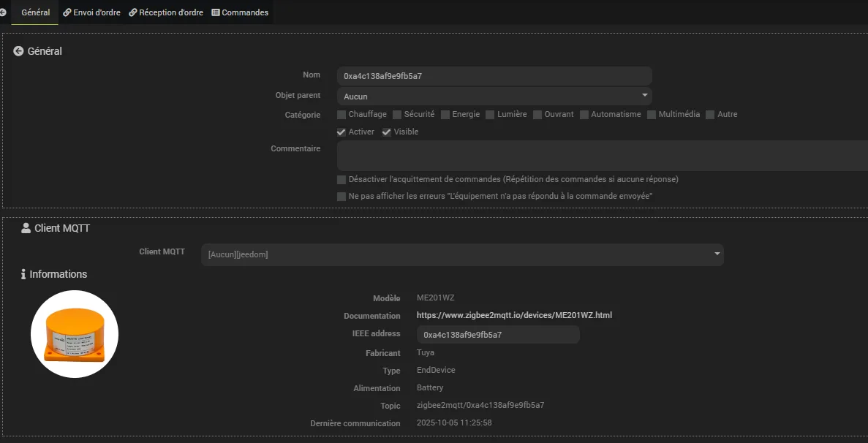This screenshot has height=443, width=868.
Task: Click the orange ME201WZ device image
Action: click(x=75, y=334)
